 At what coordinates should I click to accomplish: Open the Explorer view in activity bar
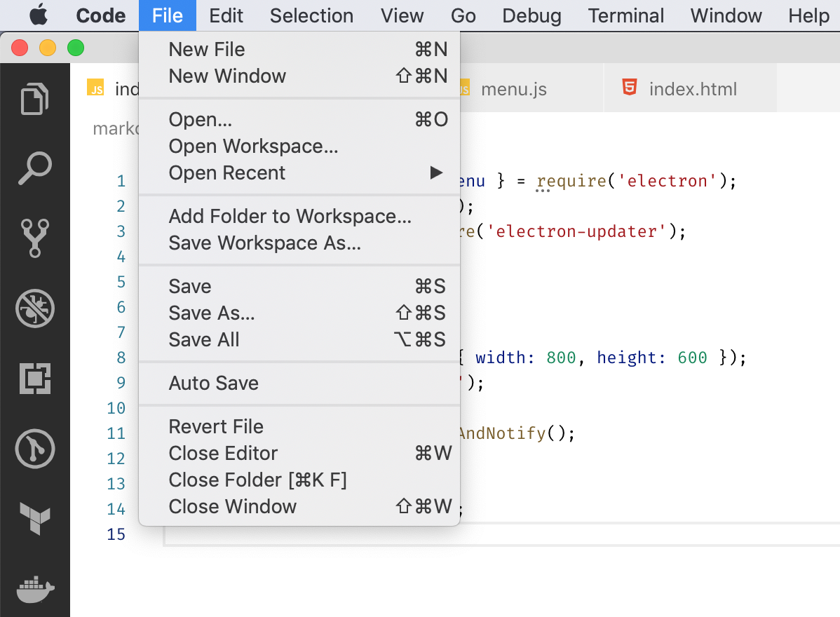coord(35,99)
